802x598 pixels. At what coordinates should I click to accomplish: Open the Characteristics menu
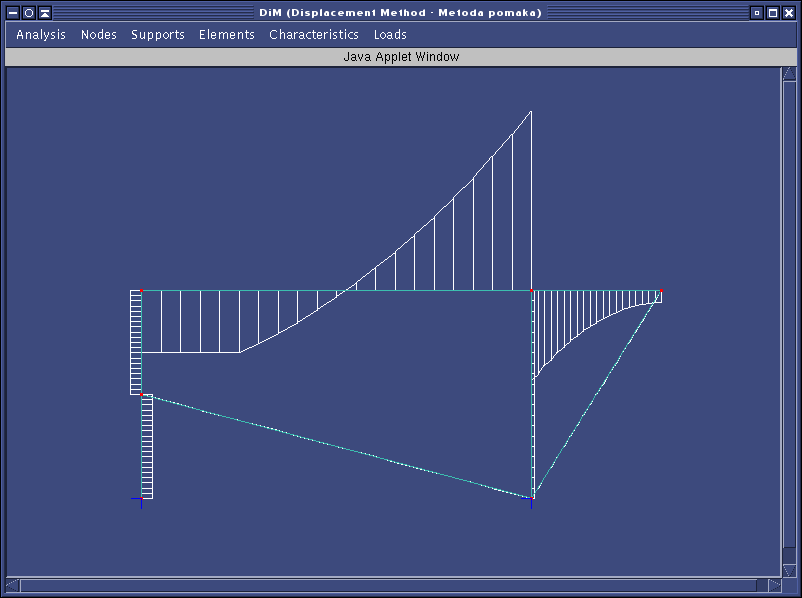click(314, 35)
